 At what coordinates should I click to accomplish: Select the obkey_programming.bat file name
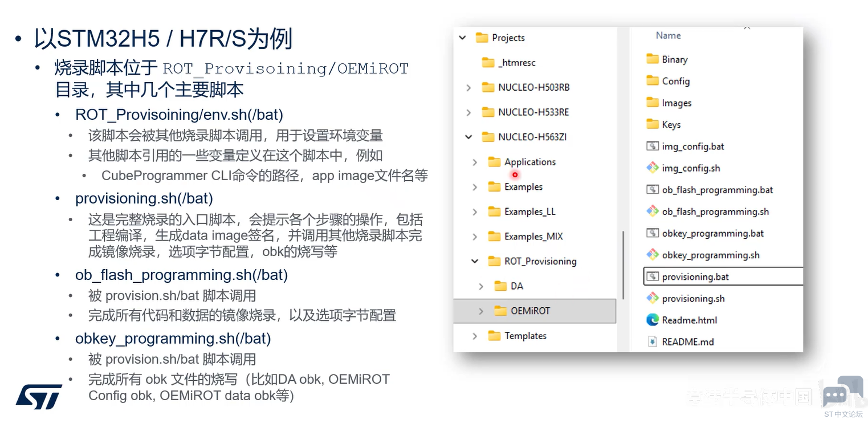713,233
